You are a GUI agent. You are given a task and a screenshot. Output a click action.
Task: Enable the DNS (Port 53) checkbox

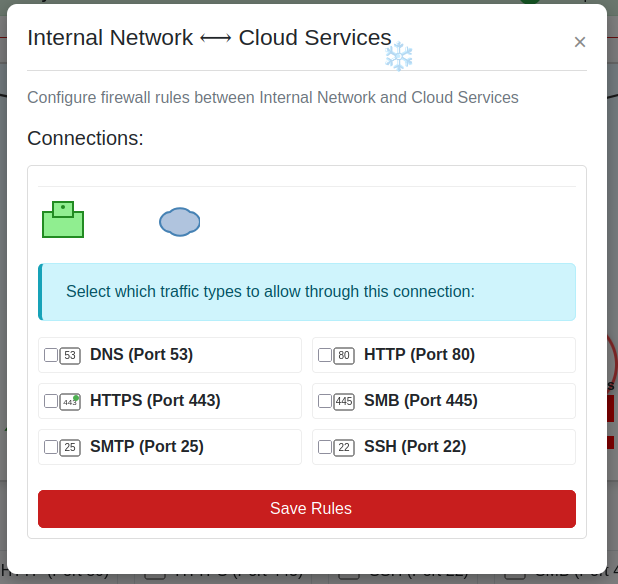point(51,355)
